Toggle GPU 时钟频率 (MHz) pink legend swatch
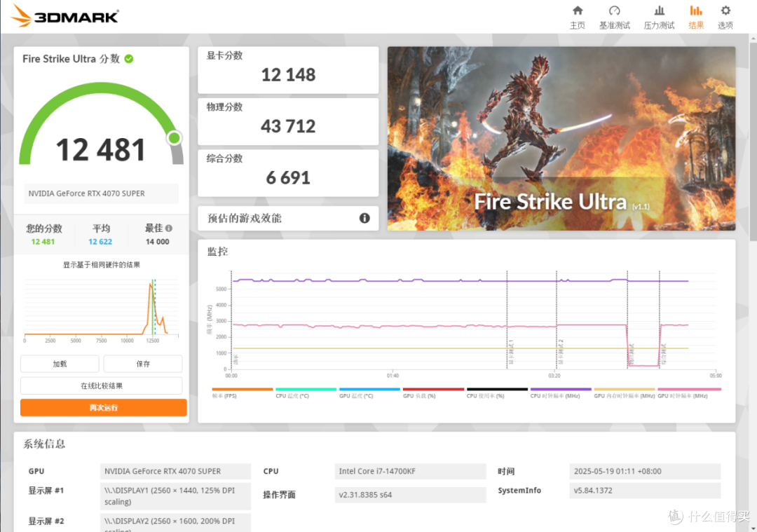Screen dimensions: 757x532 click(690, 389)
